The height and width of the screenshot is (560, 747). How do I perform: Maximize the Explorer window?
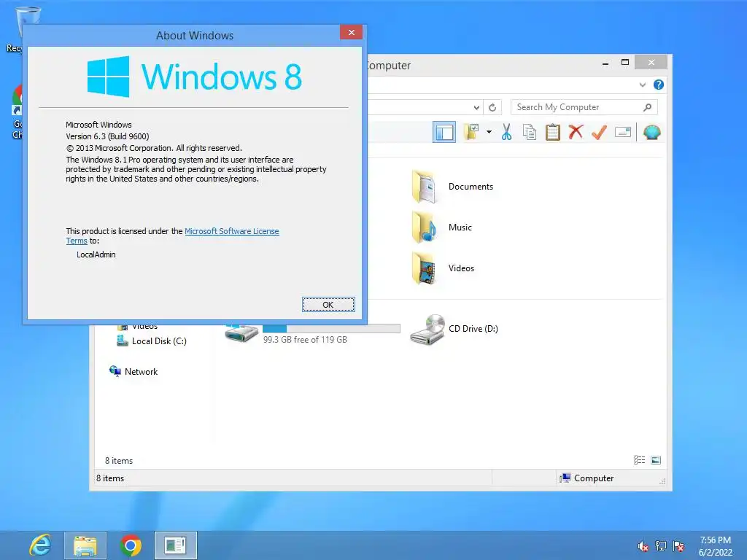pos(625,63)
